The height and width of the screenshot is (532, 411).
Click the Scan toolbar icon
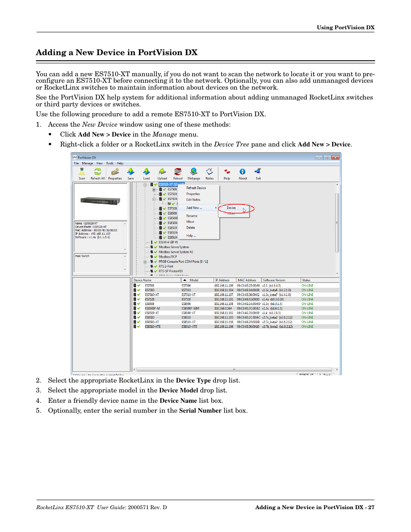point(82,174)
